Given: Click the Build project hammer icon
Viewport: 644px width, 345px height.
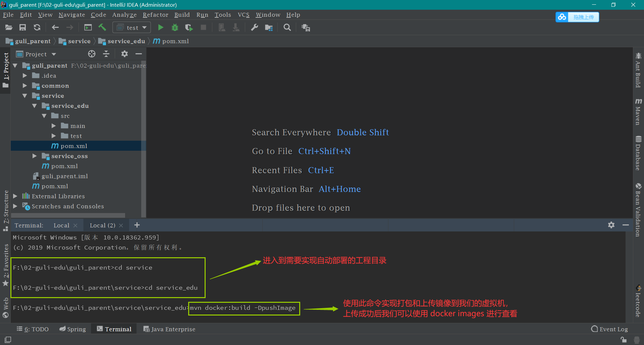Looking at the screenshot, I should click(102, 27).
